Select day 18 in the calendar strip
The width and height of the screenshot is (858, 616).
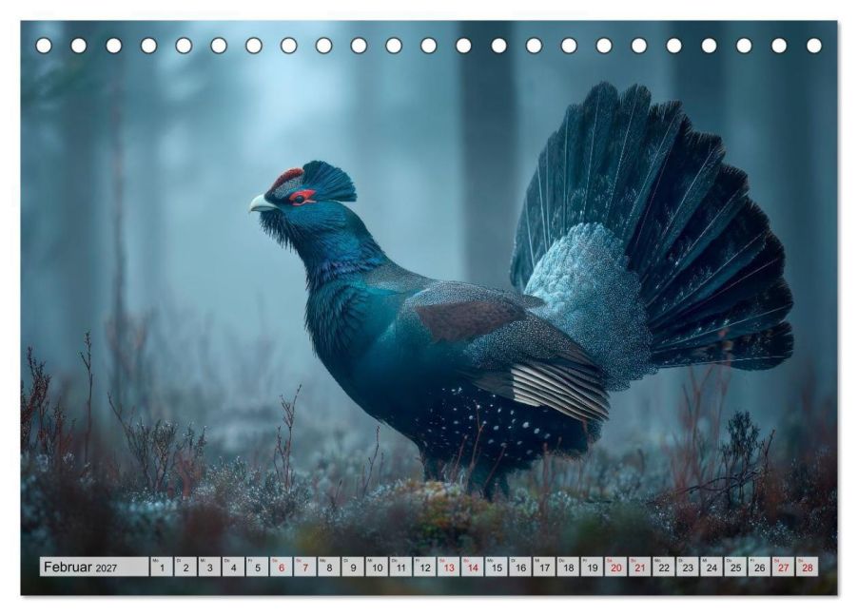click(x=569, y=567)
